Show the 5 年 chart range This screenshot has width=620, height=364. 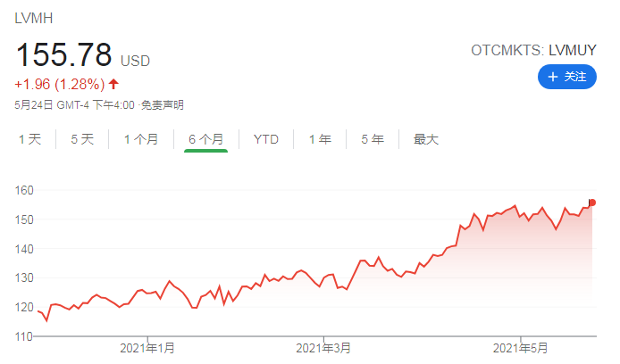373,139
